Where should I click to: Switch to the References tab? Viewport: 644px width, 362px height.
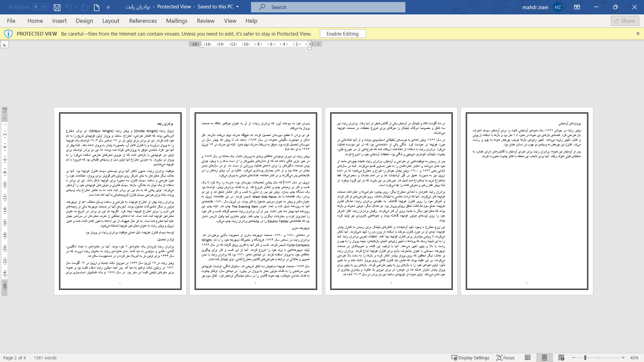(143, 21)
